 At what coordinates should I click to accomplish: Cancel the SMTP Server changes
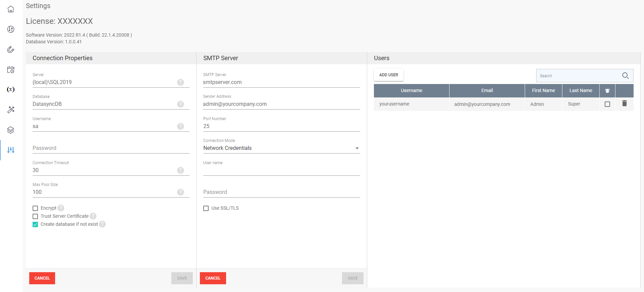pyautogui.click(x=213, y=278)
